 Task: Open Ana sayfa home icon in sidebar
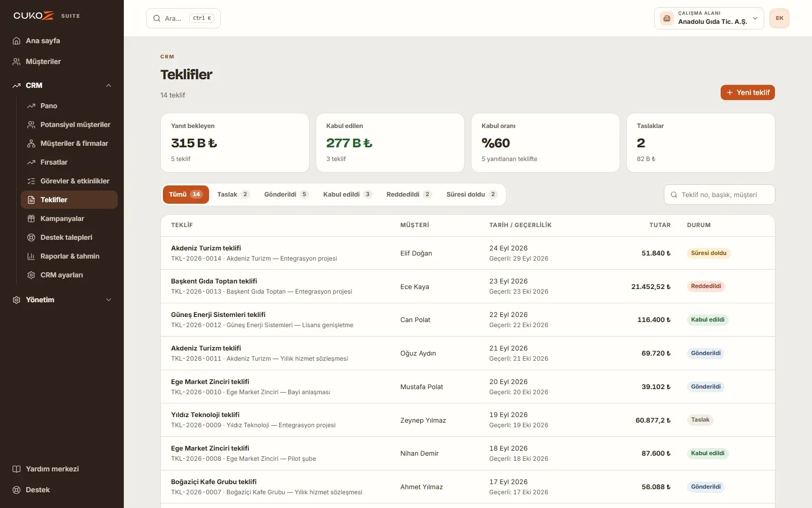click(x=17, y=41)
